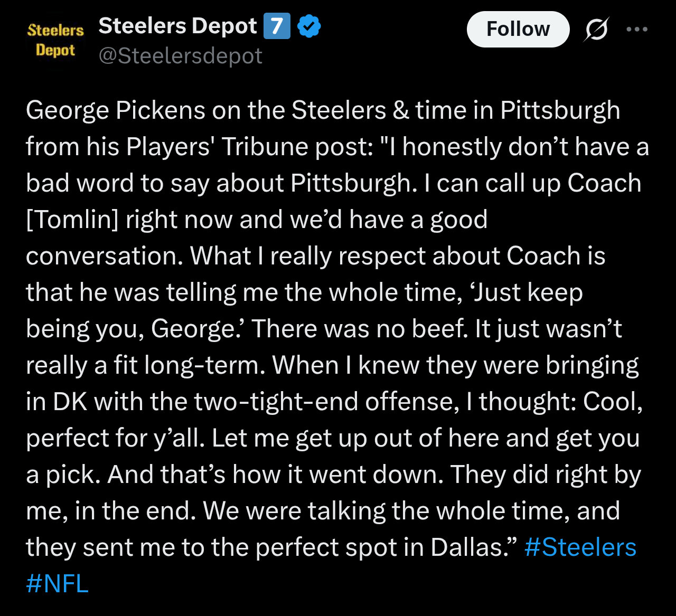Click the blue number 7 badge
676x616 pixels.
point(277,26)
